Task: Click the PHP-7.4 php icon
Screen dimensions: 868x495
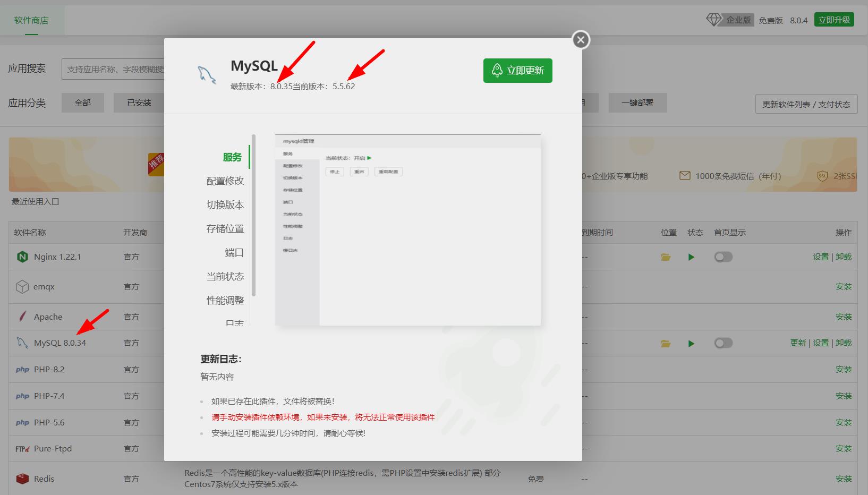Action: [x=22, y=396]
